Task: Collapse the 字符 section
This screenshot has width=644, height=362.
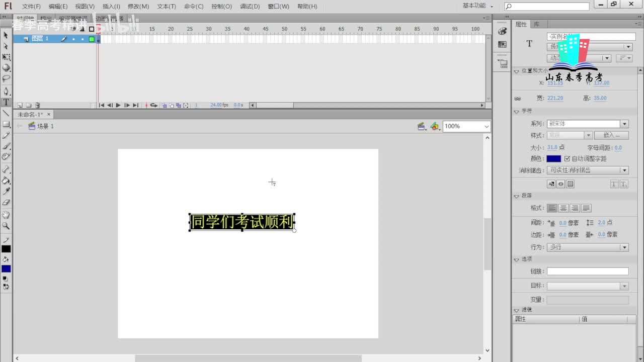Action: point(516,111)
